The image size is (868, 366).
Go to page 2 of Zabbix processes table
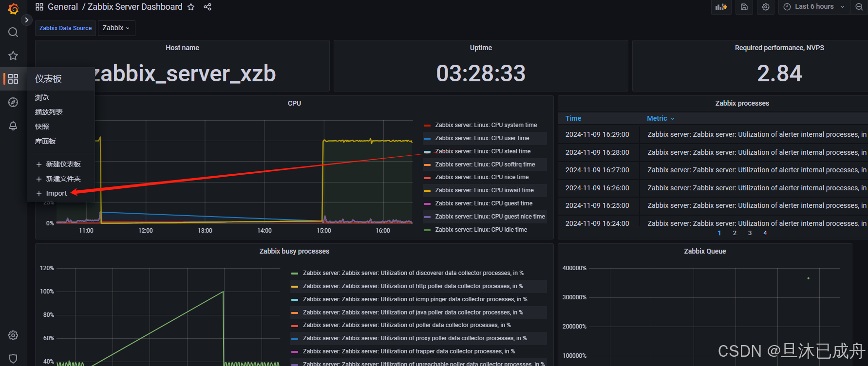[x=735, y=233]
